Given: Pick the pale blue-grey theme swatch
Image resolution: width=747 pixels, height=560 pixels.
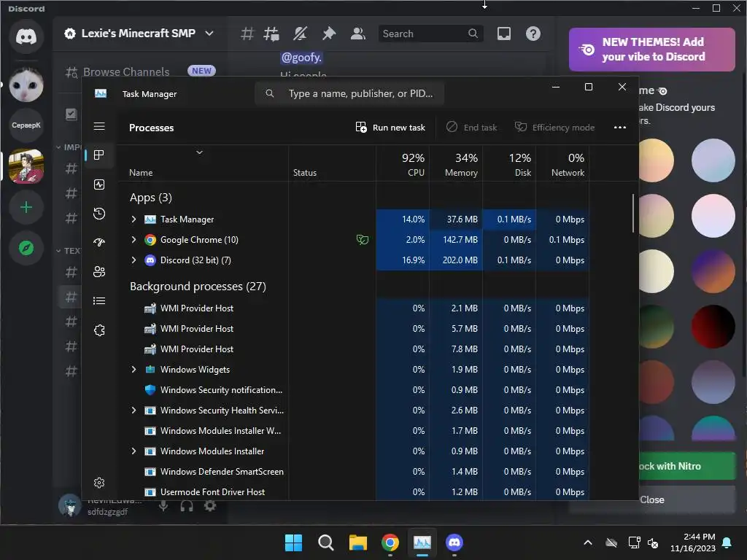Looking at the screenshot, I should click(713, 160).
